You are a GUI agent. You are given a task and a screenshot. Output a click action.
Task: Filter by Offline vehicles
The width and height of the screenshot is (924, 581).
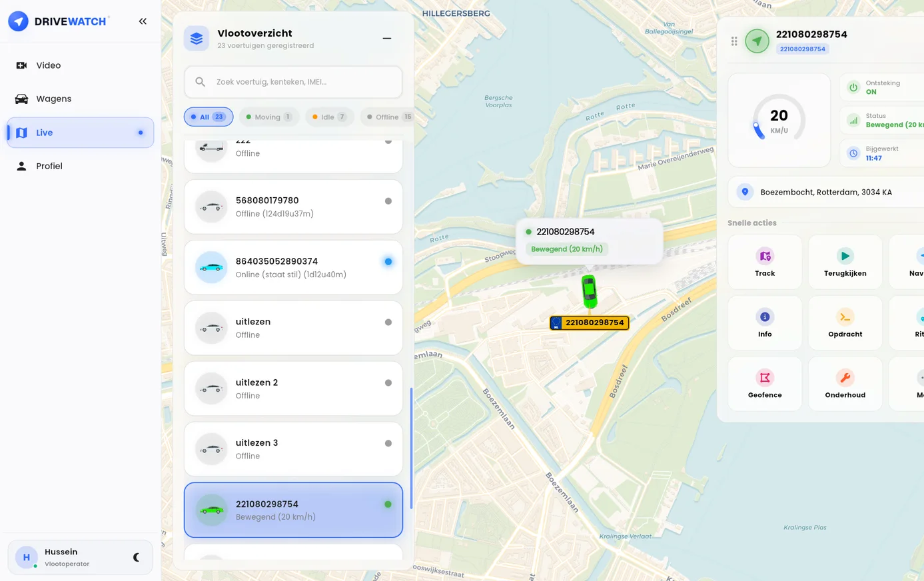[x=389, y=117]
